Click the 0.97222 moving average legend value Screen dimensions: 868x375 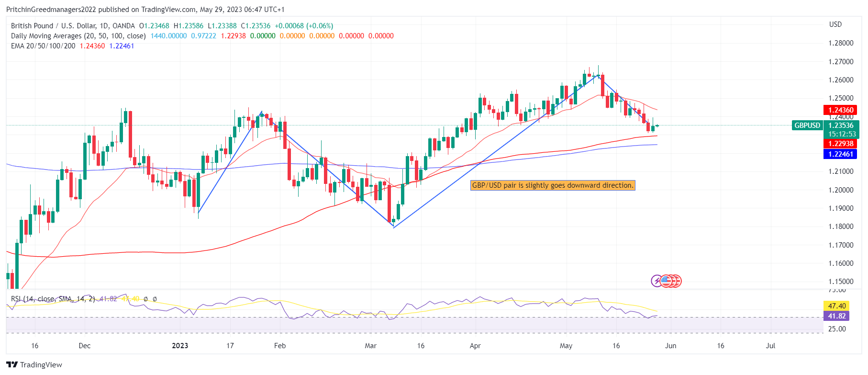(x=203, y=36)
